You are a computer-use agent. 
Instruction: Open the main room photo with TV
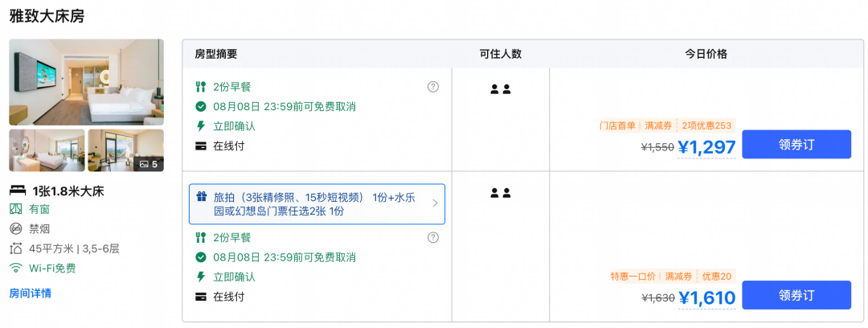point(86,82)
